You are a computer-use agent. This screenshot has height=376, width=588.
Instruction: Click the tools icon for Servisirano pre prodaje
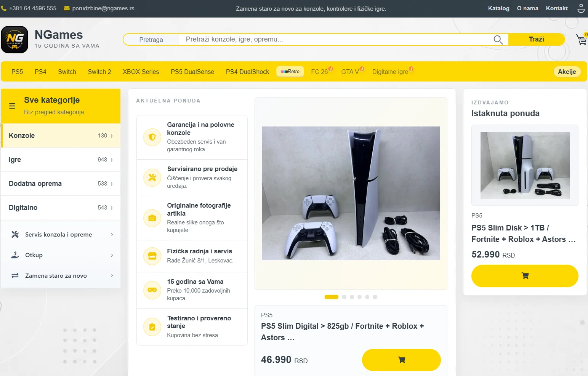click(152, 178)
